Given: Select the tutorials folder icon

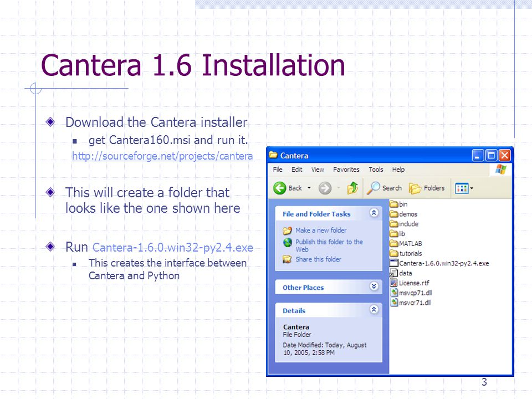Looking at the screenshot, I should click(x=394, y=253).
